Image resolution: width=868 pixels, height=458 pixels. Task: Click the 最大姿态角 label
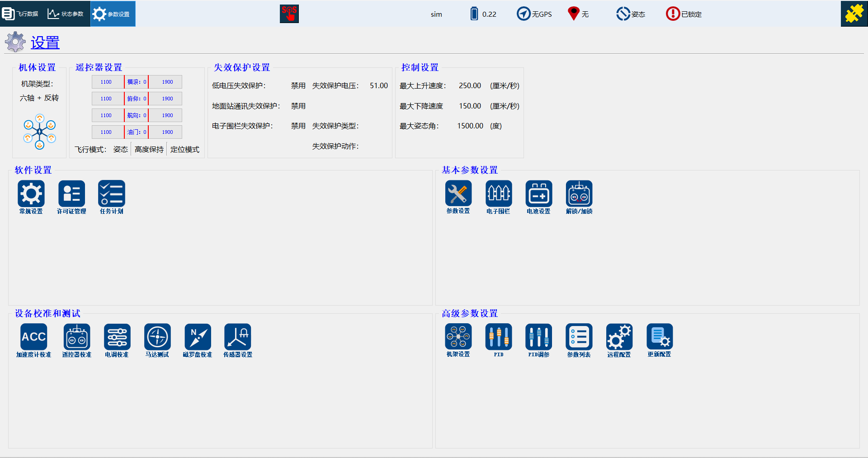(419, 126)
